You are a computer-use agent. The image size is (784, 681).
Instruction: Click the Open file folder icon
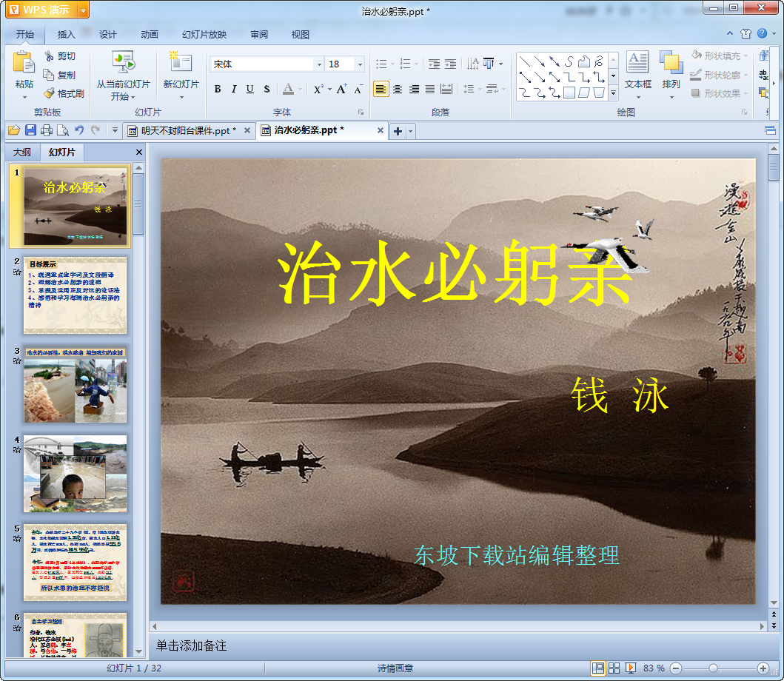pos(14,130)
